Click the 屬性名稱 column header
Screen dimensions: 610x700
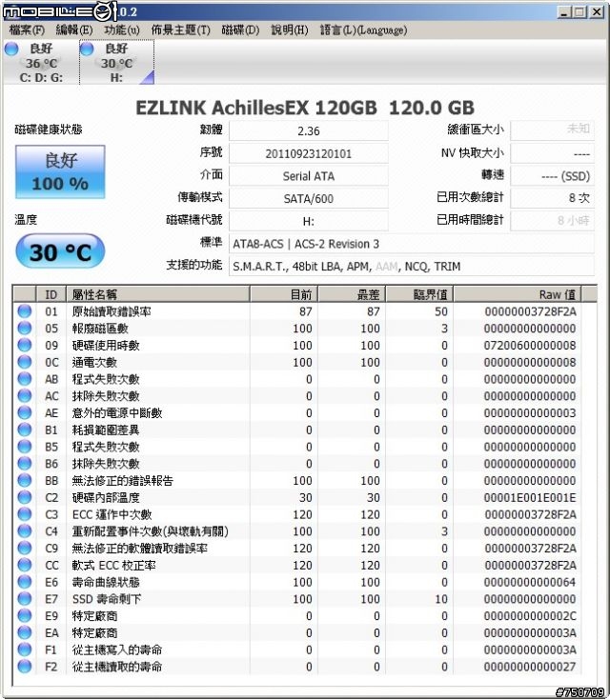(x=158, y=294)
